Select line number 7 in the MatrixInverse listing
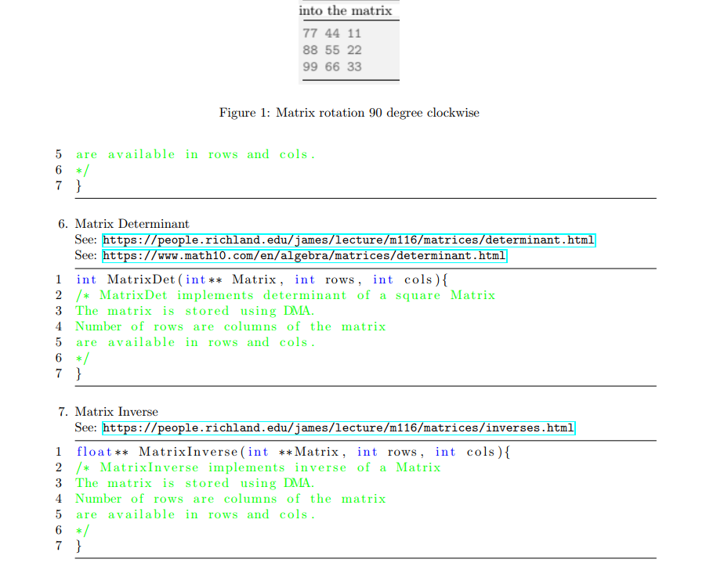 59,546
